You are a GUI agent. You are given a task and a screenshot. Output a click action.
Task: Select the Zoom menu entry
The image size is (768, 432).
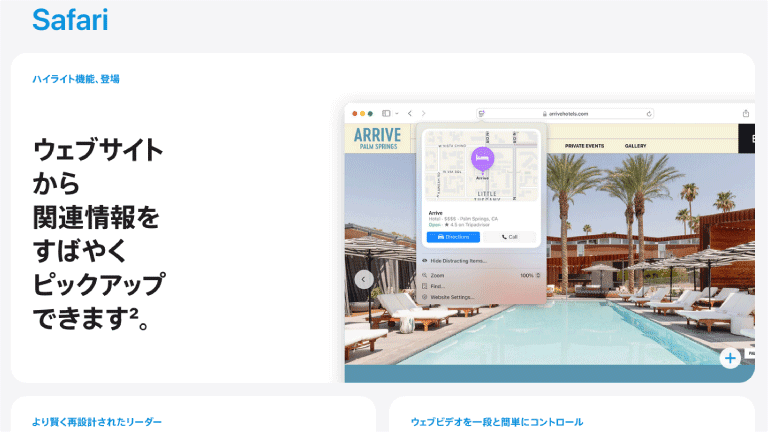[437, 276]
